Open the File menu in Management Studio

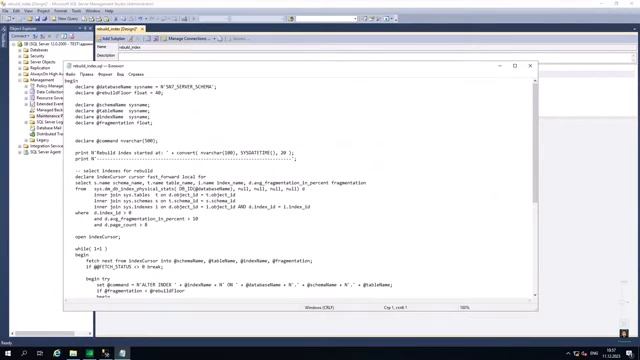pyautogui.click(x=5, y=11)
